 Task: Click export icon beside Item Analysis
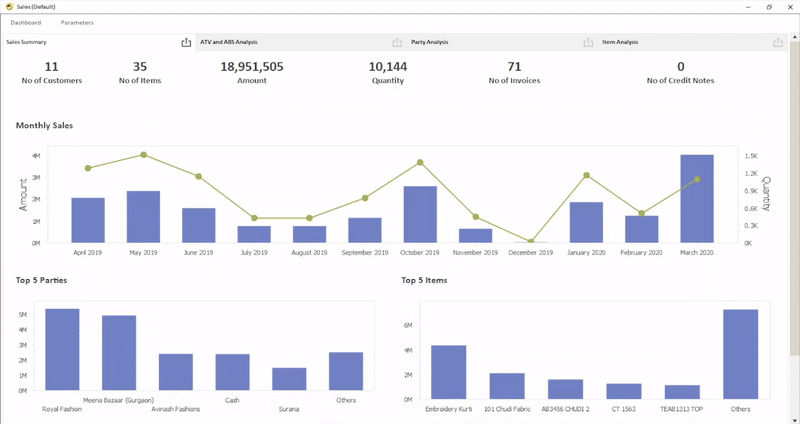[x=778, y=42]
